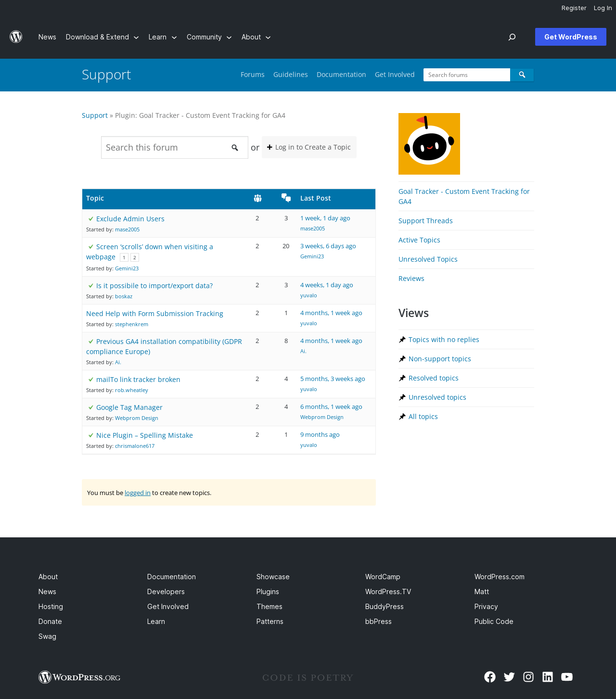Open the import/export data topic
The height and width of the screenshot is (699, 616).
[154, 286]
